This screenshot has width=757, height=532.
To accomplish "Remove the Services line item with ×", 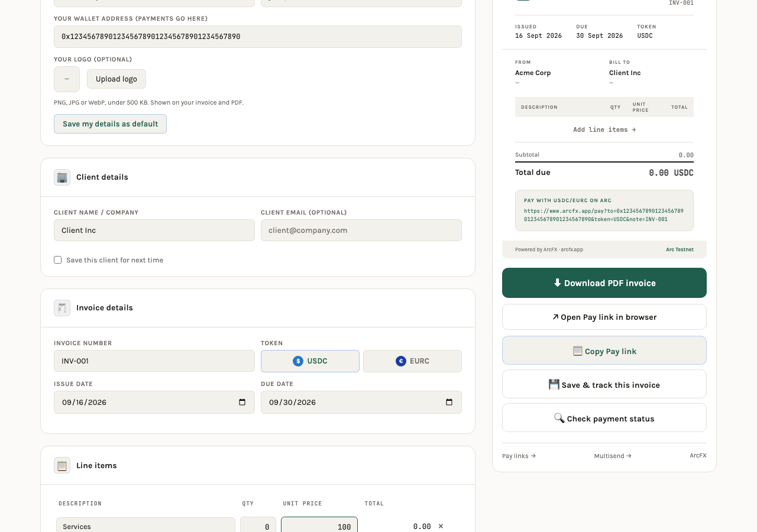I will pyautogui.click(x=441, y=526).
